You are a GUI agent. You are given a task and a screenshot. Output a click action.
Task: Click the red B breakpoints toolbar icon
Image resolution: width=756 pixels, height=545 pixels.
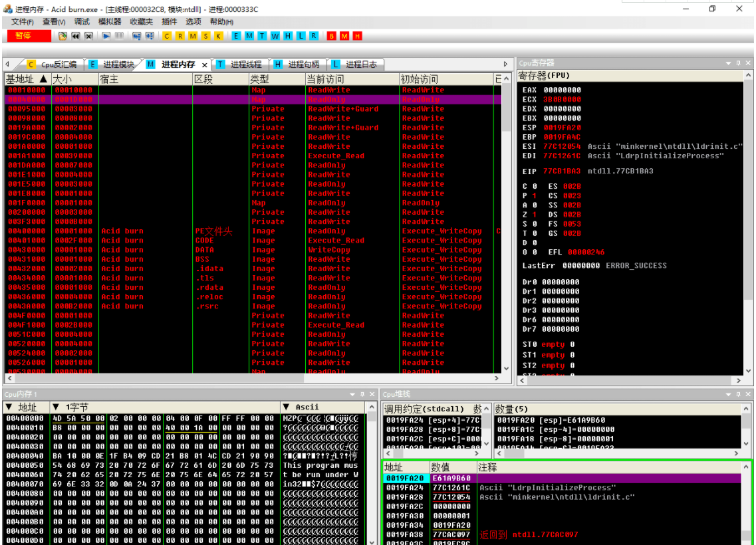click(332, 36)
